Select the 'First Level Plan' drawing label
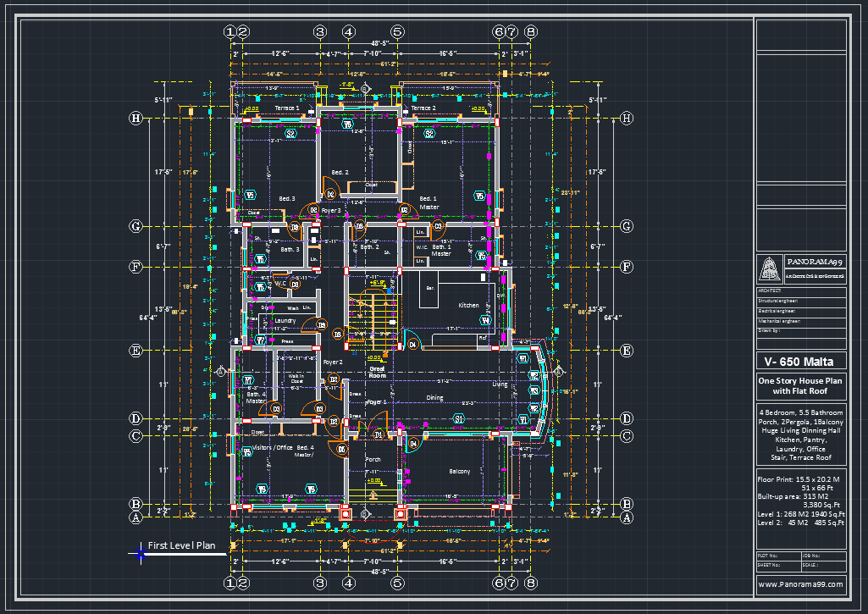Viewport: 868px width, 614px height. point(181,545)
